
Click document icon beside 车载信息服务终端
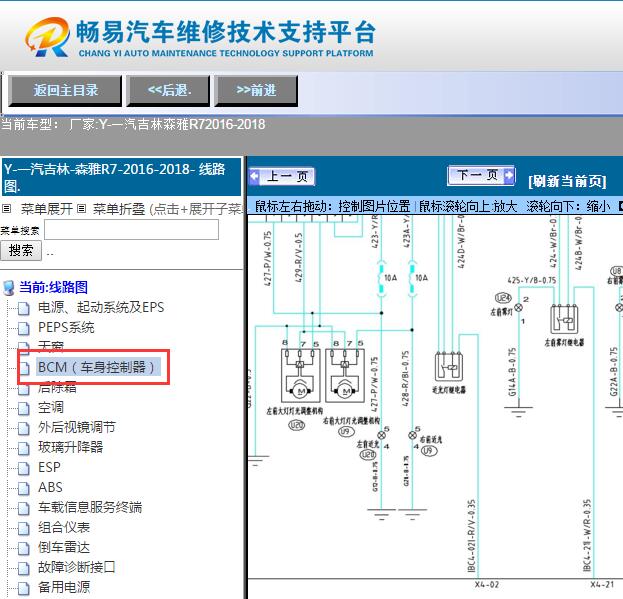[24, 508]
